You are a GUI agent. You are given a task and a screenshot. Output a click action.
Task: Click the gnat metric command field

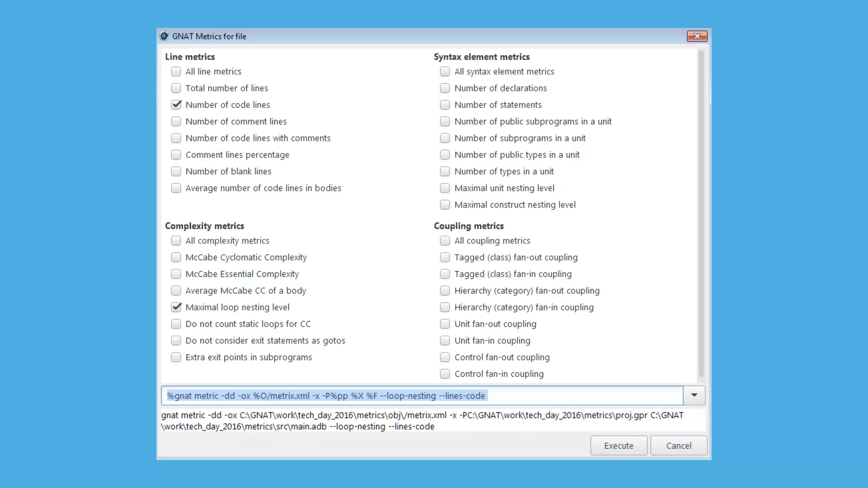point(422,396)
